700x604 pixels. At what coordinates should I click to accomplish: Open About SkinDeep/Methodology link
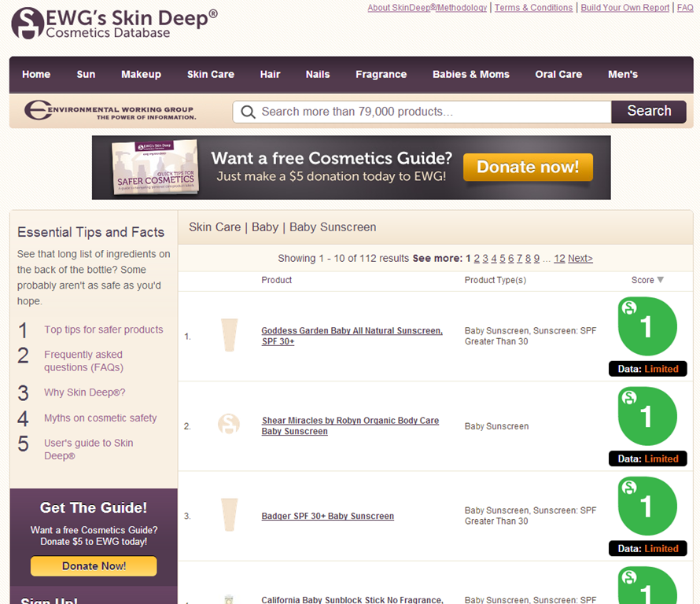click(427, 8)
